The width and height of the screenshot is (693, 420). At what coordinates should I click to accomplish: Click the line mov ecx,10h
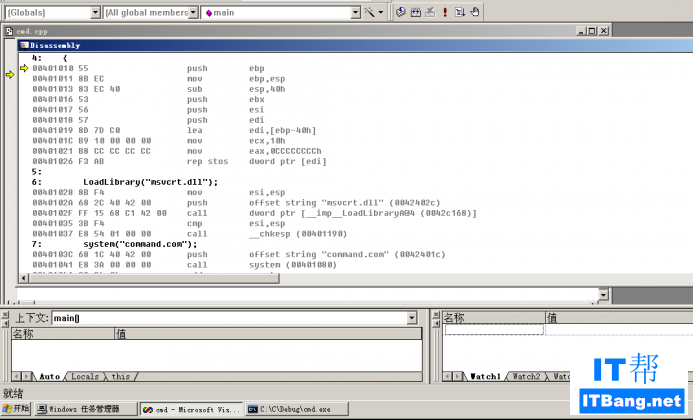click(x=159, y=141)
